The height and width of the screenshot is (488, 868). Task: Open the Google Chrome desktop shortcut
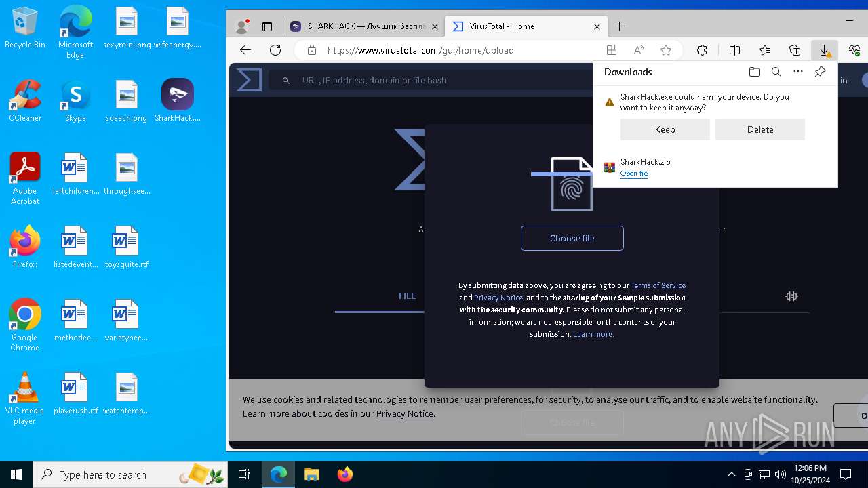[25, 325]
